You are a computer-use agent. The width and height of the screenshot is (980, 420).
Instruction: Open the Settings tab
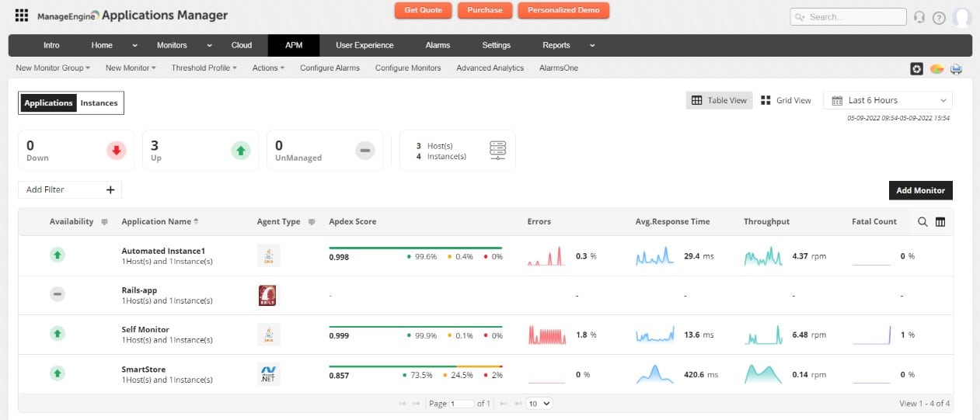pos(497,45)
